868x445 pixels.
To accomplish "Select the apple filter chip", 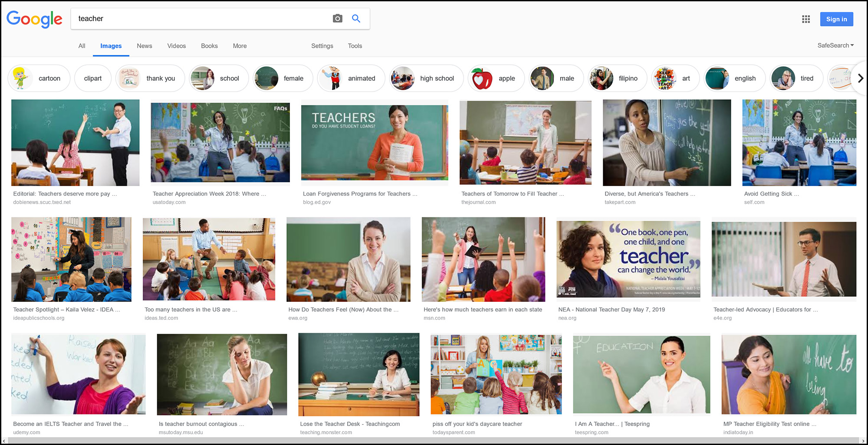I will 495,79.
